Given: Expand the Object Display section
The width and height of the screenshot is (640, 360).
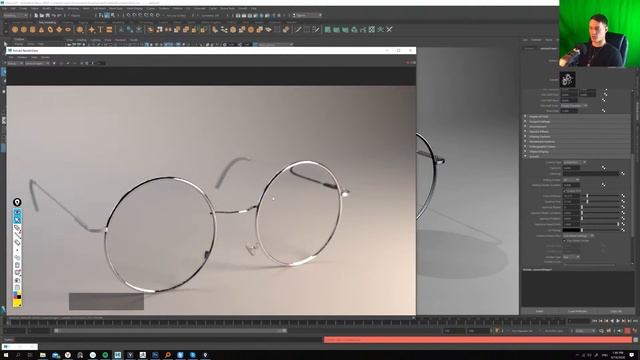Looking at the screenshot, I should 577,152.
